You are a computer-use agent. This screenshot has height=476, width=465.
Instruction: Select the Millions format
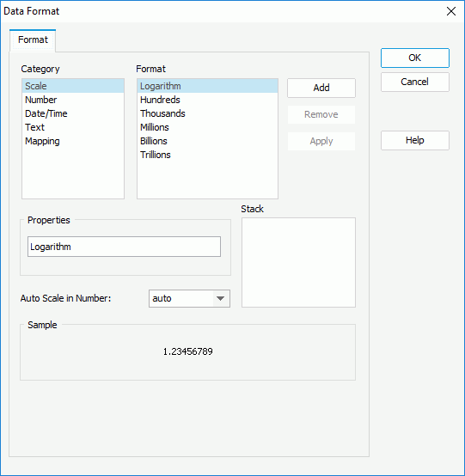[207, 127]
